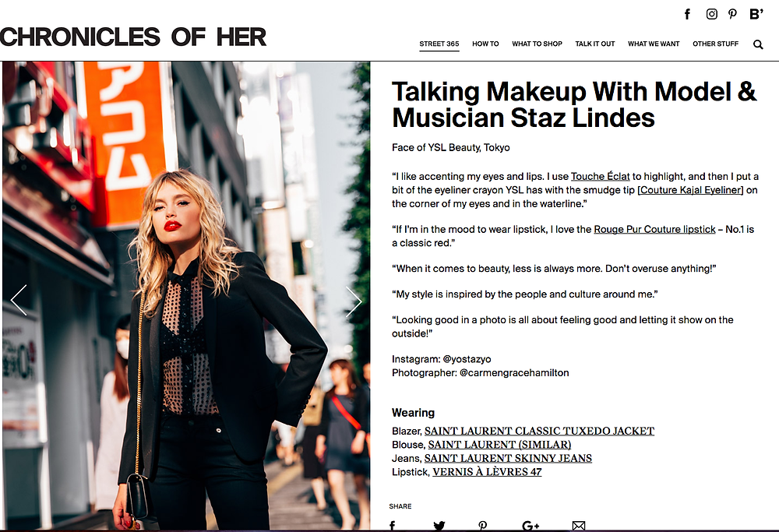Open the WHAT TO SHOP menu item

[x=537, y=44]
